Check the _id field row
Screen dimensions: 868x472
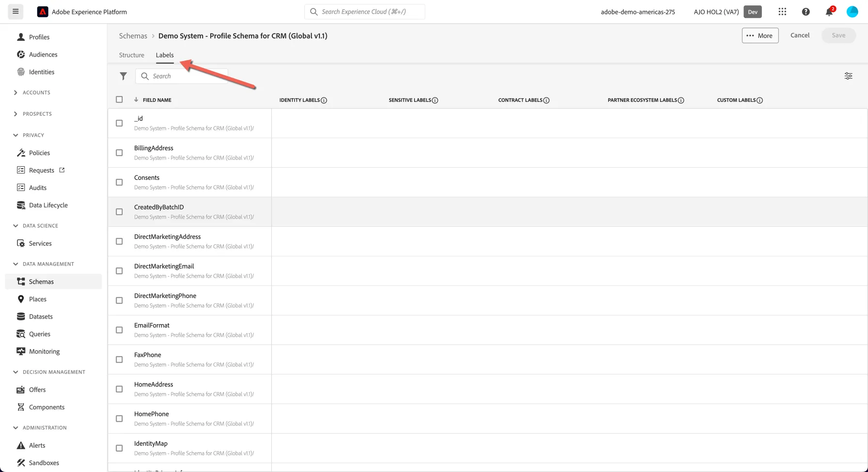(119, 123)
